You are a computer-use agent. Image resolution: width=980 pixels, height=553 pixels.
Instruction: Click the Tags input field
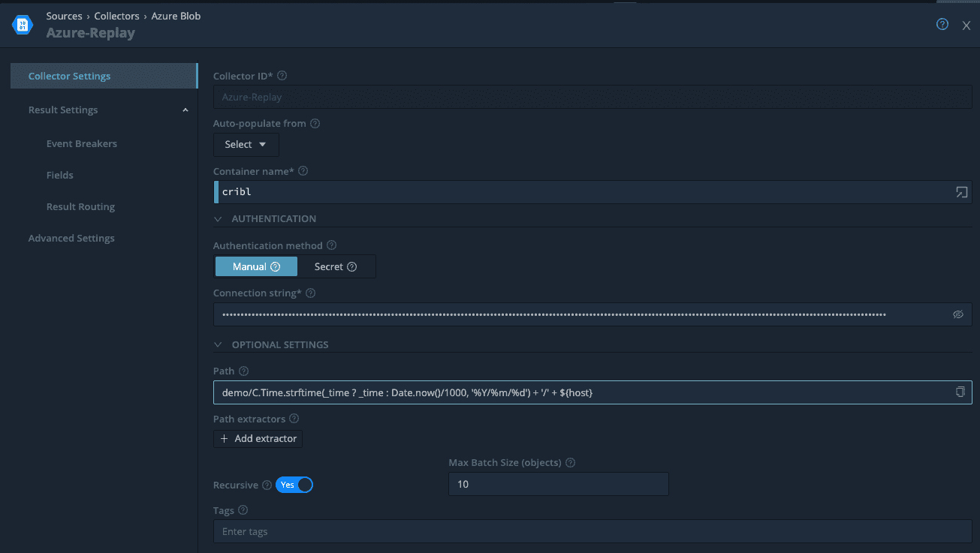(x=592, y=531)
